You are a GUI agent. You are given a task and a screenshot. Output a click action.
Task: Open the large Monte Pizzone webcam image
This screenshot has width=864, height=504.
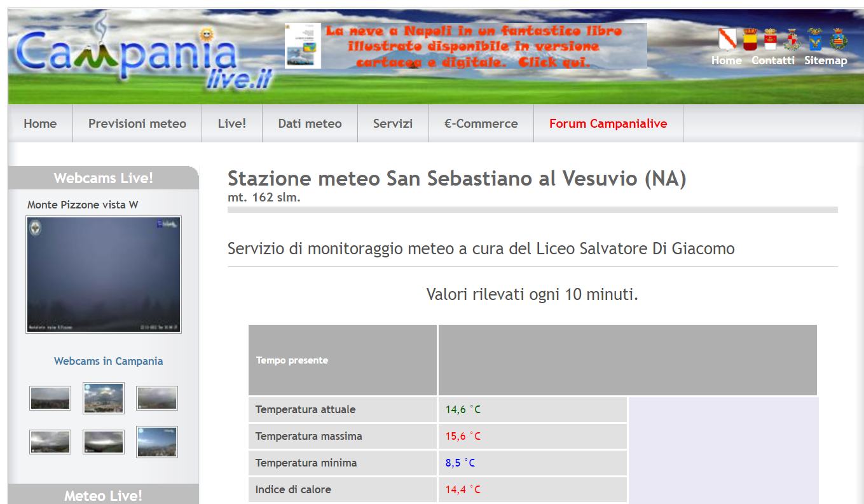(x=104, y=274)
